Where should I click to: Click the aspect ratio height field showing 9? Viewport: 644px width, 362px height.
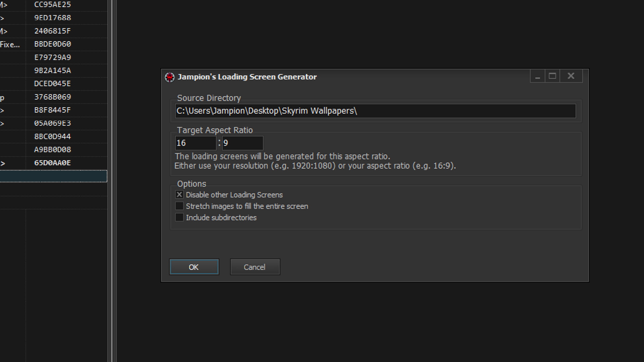coord(242,143)
